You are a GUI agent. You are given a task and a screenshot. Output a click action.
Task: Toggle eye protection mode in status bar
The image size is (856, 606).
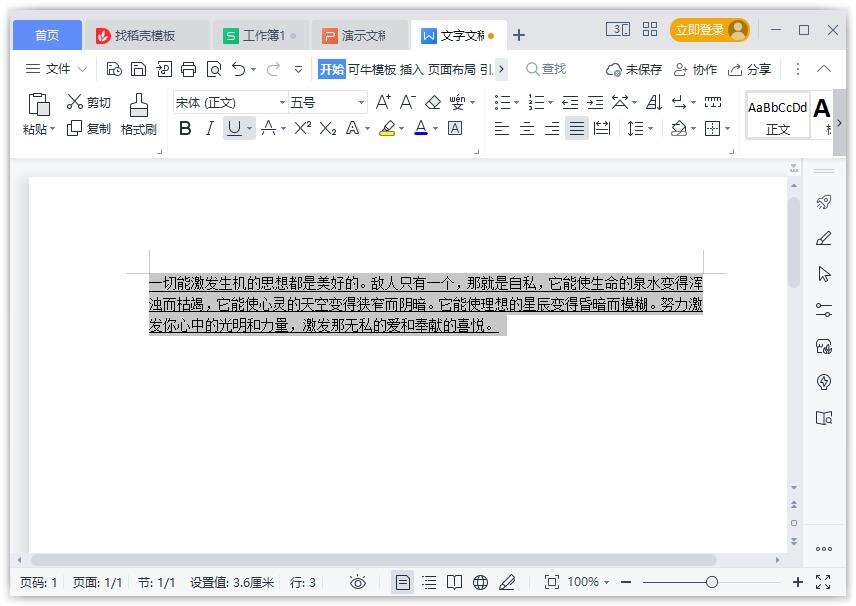point(358,582)
